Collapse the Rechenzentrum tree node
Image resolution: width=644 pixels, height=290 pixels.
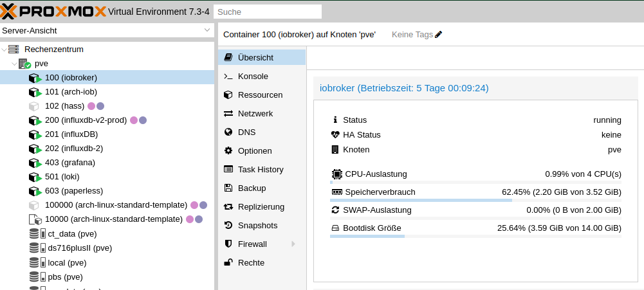click(x=4, y=50)
